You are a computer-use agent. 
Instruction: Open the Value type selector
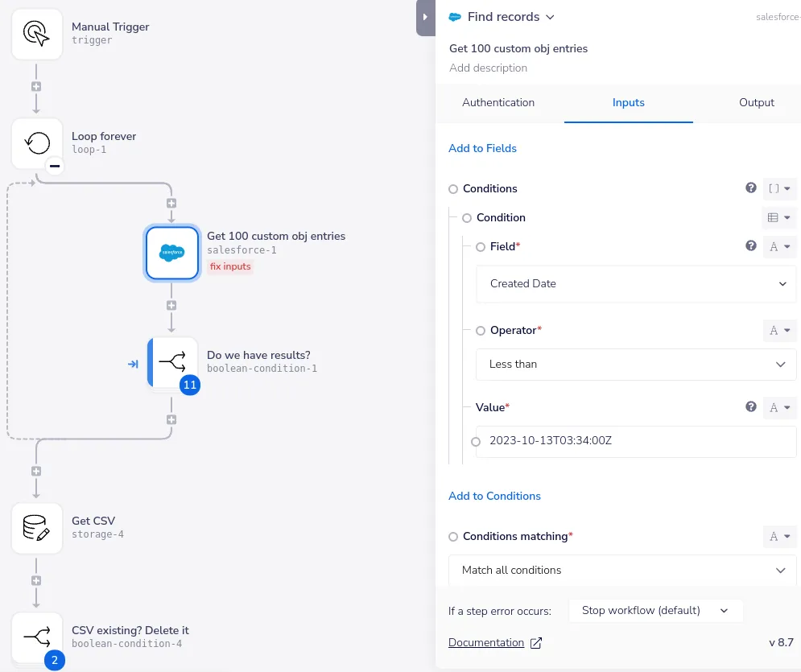[779, 407]
